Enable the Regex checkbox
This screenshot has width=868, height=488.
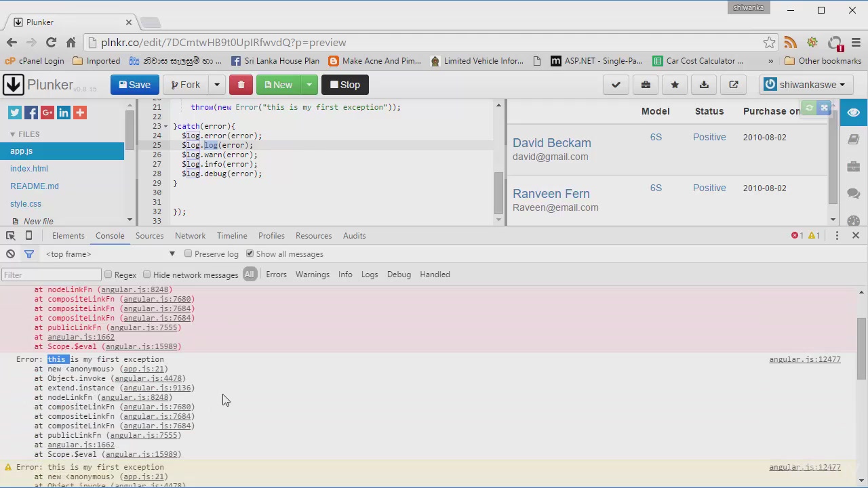108,274
